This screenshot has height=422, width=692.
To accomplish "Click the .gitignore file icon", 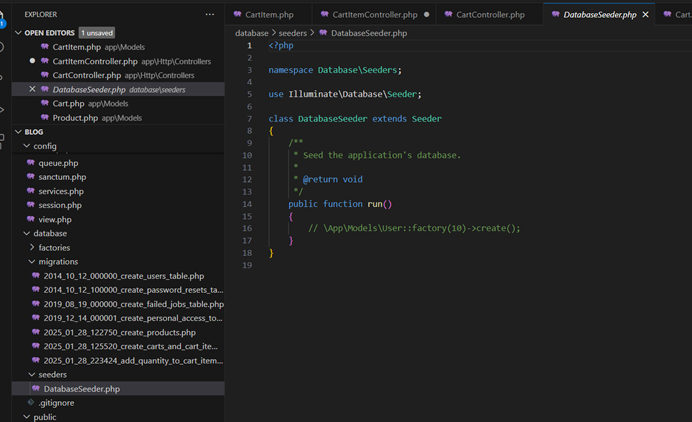I will (31, 403).
